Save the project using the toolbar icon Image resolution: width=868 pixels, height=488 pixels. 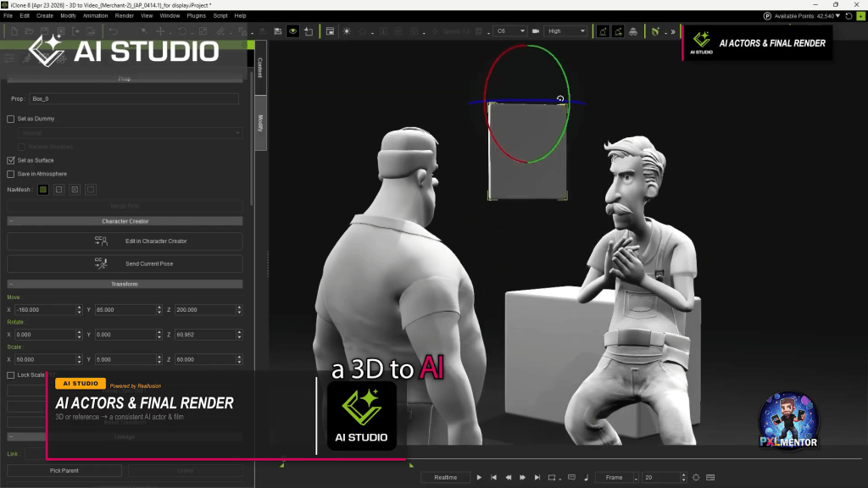44,31
